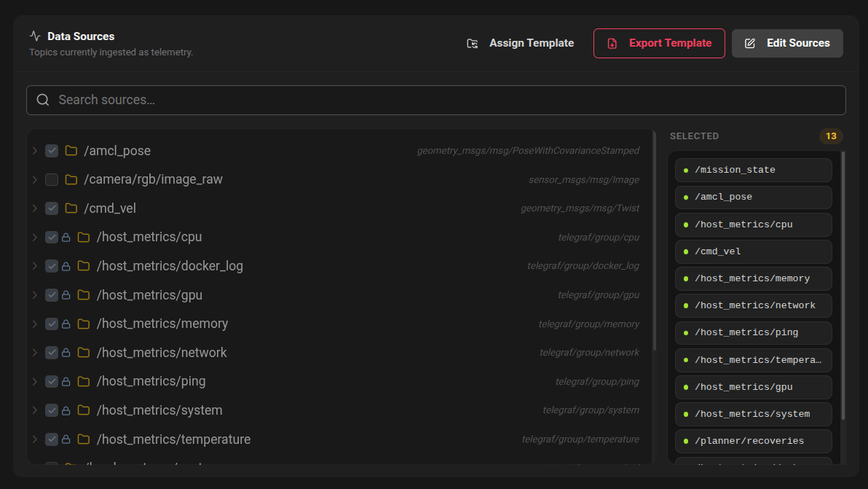Focus the Search sources field
The height and width of the screenshot is (489, 868).
[436, 100]
